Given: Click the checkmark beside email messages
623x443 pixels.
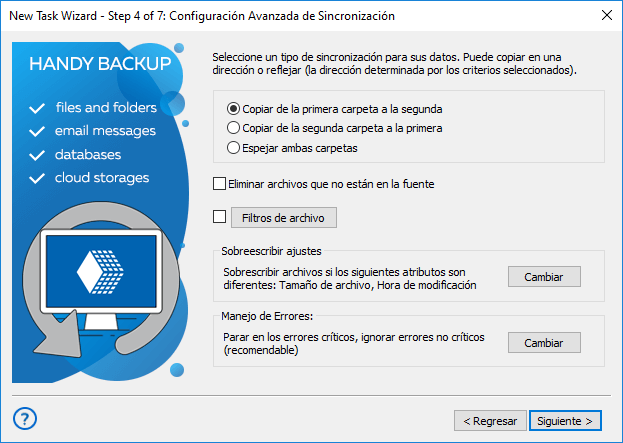Looking at the screenshot, I should 38,131.
